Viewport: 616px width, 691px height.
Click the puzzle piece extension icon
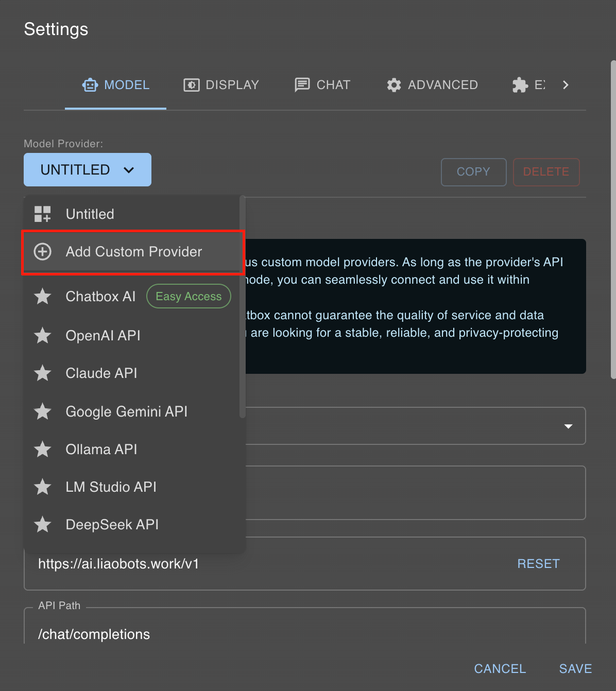(x=520, y=85)
